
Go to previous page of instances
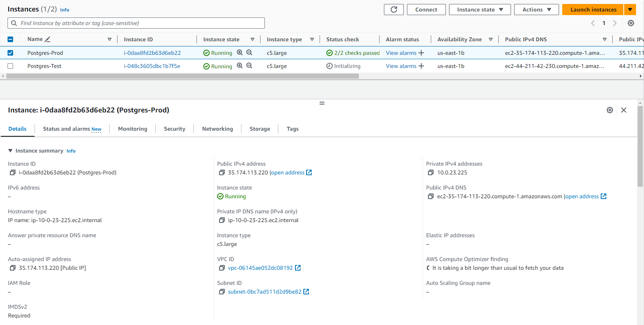point(593,23)
